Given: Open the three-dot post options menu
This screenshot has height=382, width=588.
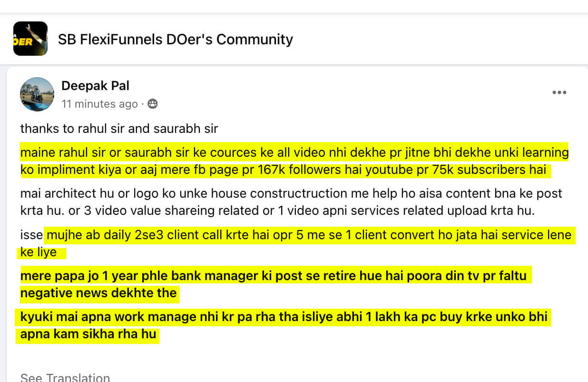Looking at the screenshot, I should coord(559,92).
